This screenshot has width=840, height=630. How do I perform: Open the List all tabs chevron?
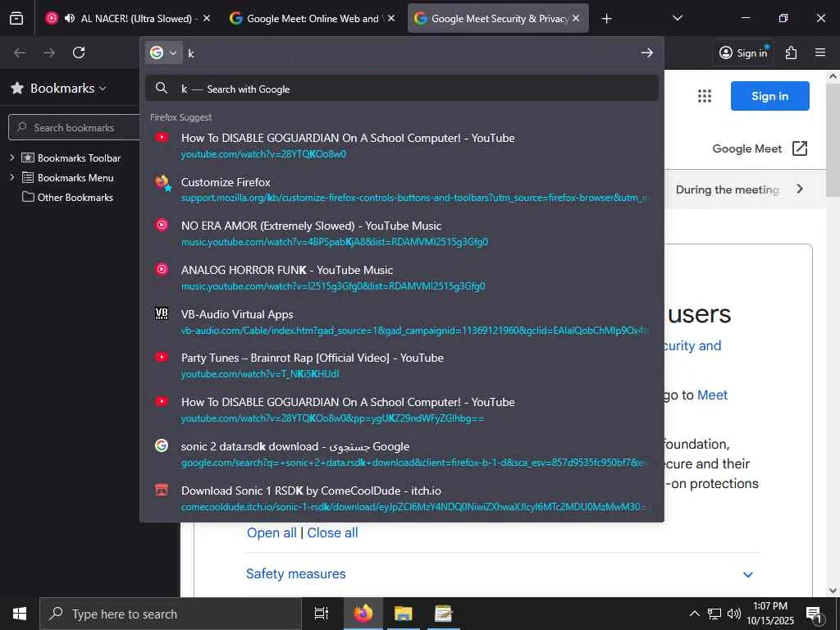point(677,18)
